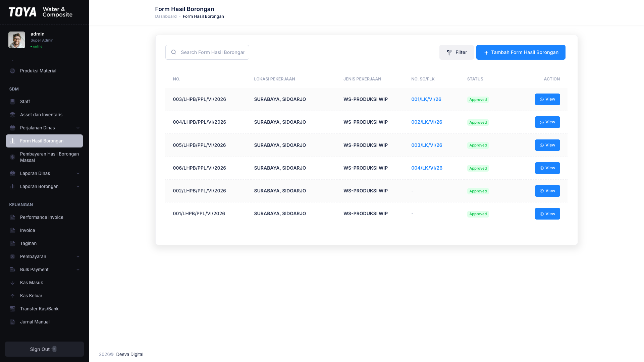View record 001/LHPB/PPL/VI/2026
This screenshot has height=362, width=644.
click(x=547, y=214)
